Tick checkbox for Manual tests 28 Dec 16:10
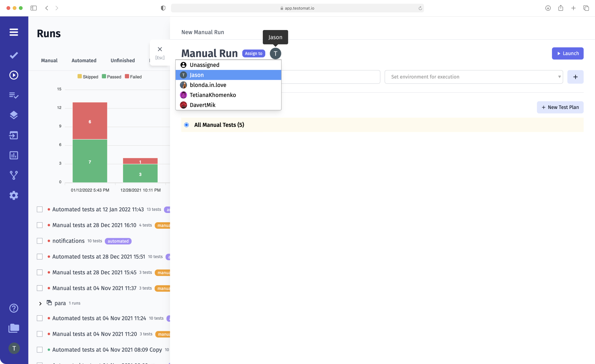 (x=40, y=225)
